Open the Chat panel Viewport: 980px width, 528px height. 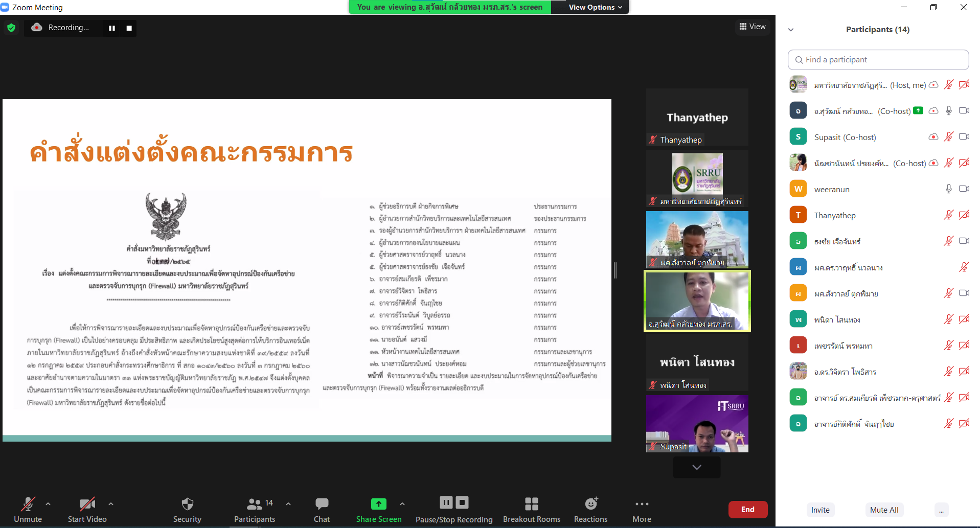tap(322, 510)
